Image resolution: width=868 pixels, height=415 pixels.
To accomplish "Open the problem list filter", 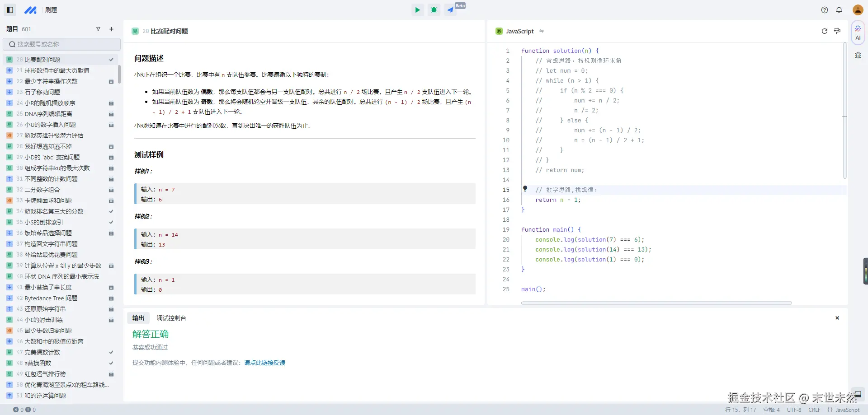I will click(x=98, y=29).
